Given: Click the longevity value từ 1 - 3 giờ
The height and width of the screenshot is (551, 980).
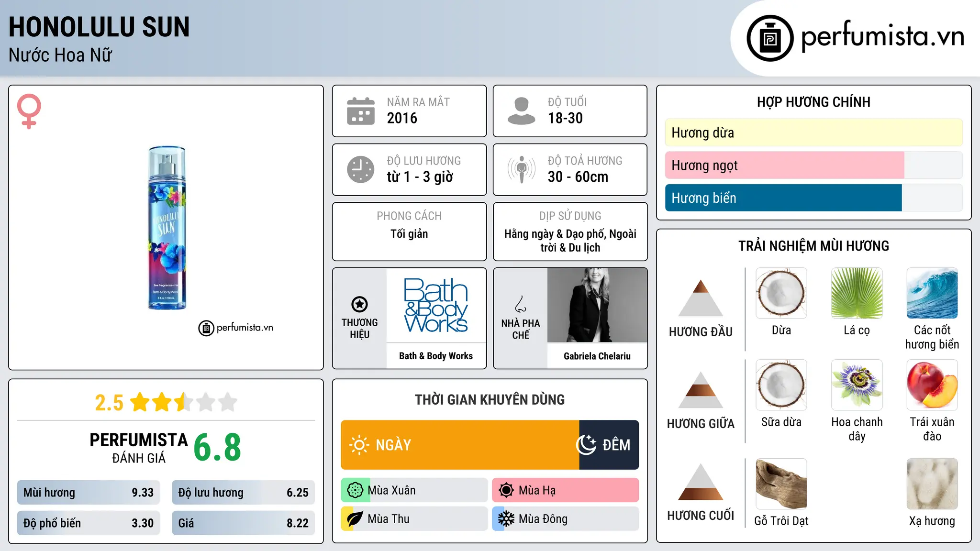Looking at the screenshot, I should pyautogui.click(x=420, y=177).
